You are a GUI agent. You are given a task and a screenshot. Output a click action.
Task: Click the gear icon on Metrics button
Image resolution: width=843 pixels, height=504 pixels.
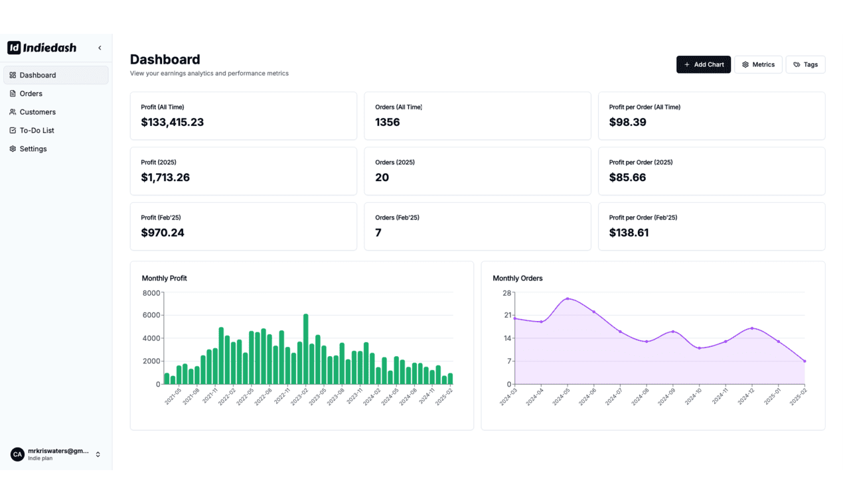(x=745, y=64)
